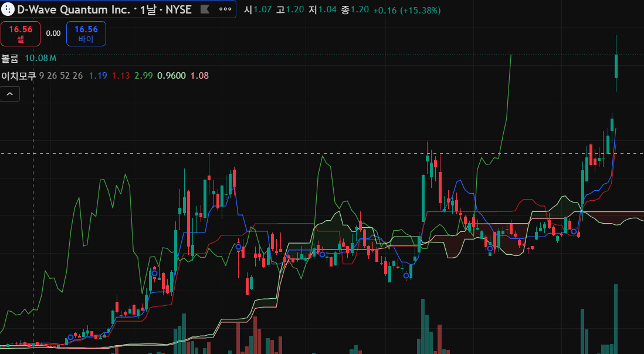Image resolution: width=644 pixels, height=354 pixels.
Task: Click the D-Wave Quantum symbol logo icon
Action: pos(8,9)
